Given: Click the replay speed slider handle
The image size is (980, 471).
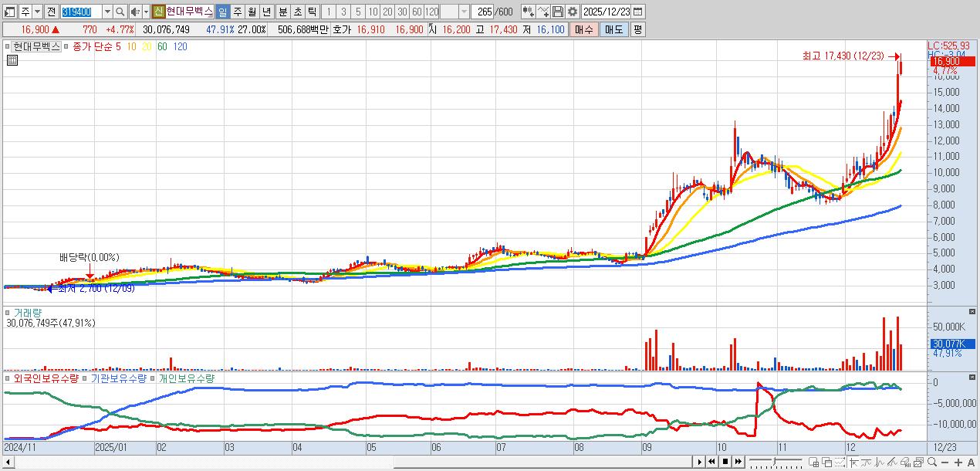Looking at the screenshot, I should point(774,461).
